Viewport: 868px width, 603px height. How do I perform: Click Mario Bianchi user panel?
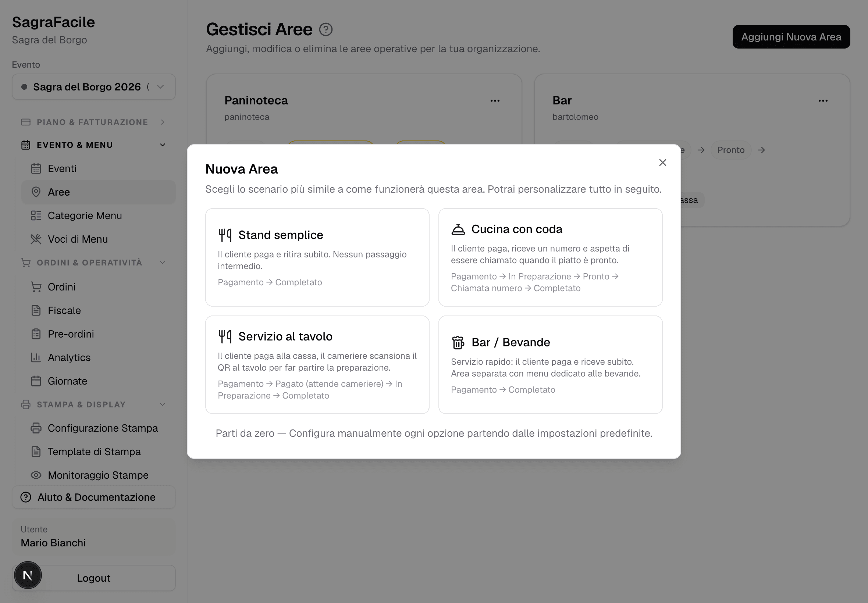(94, 536)
